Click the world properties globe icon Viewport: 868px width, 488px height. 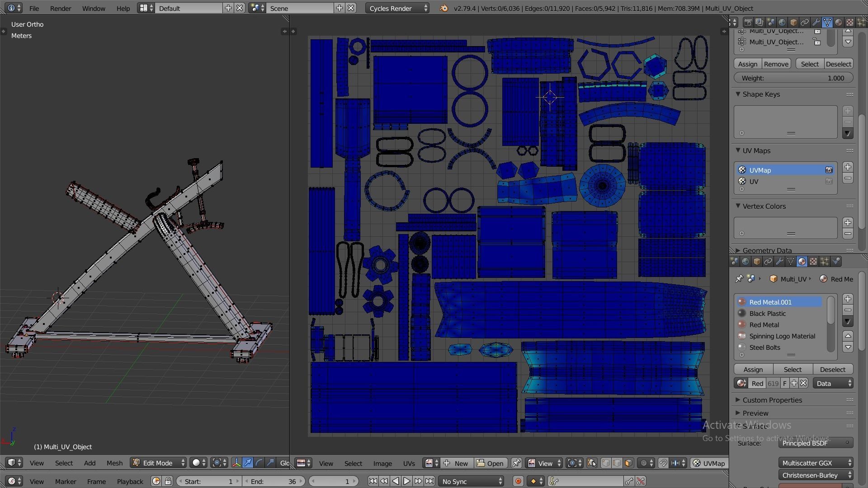(782, 22)
